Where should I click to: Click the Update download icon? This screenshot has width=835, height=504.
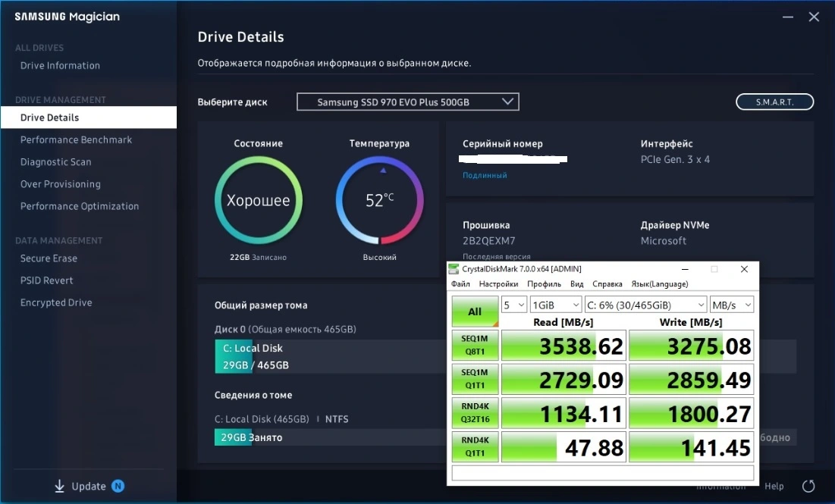click(59, 486)
